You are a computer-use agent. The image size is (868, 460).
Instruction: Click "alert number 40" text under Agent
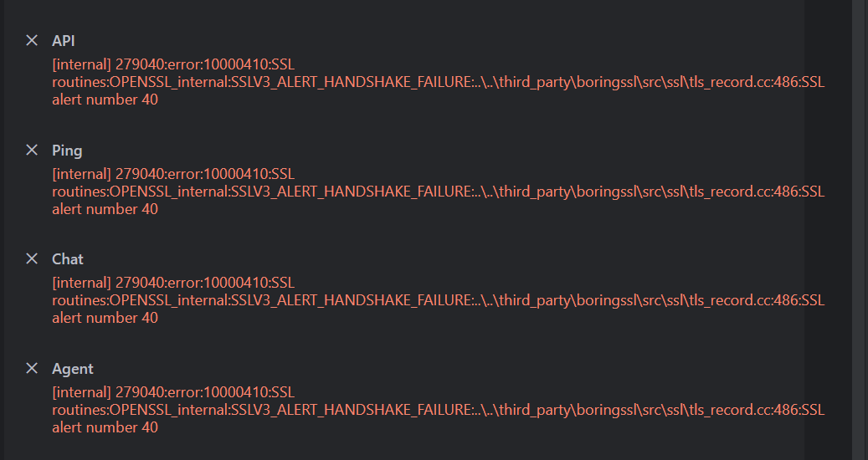(105, 427)
